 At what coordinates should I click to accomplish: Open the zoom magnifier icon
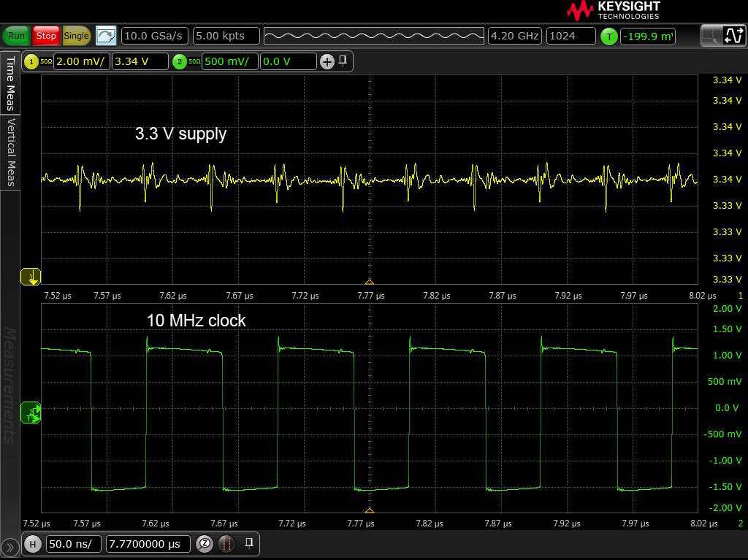tap(205, 544)
